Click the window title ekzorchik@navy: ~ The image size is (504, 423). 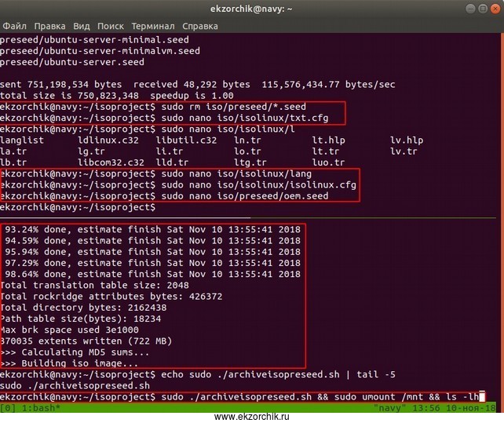(251, 9)
